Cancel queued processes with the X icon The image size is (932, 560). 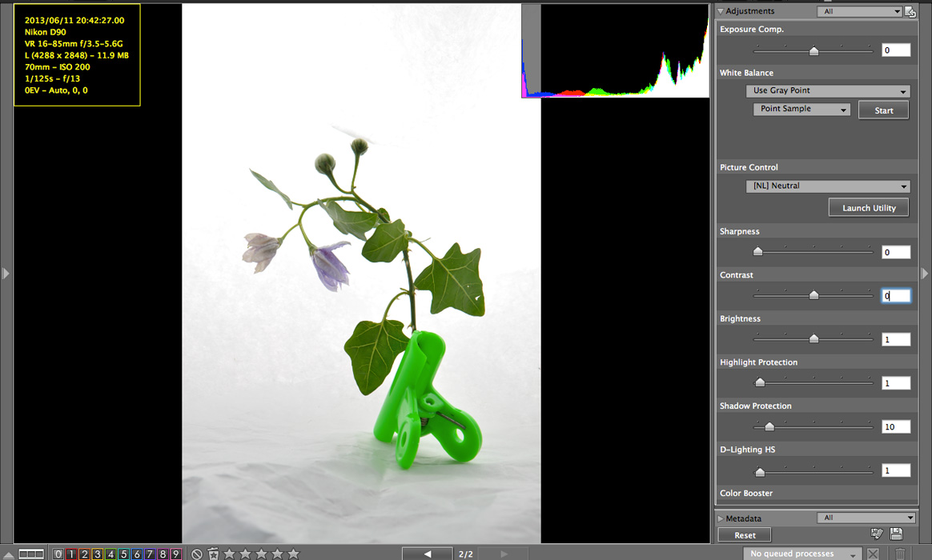coord(873,554)
